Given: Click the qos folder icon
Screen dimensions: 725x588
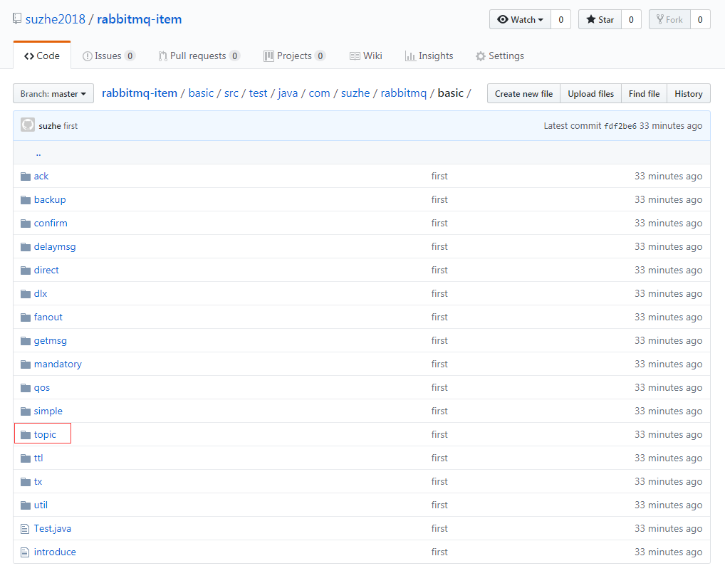Looking at the screenshot, I should [26, 388].
